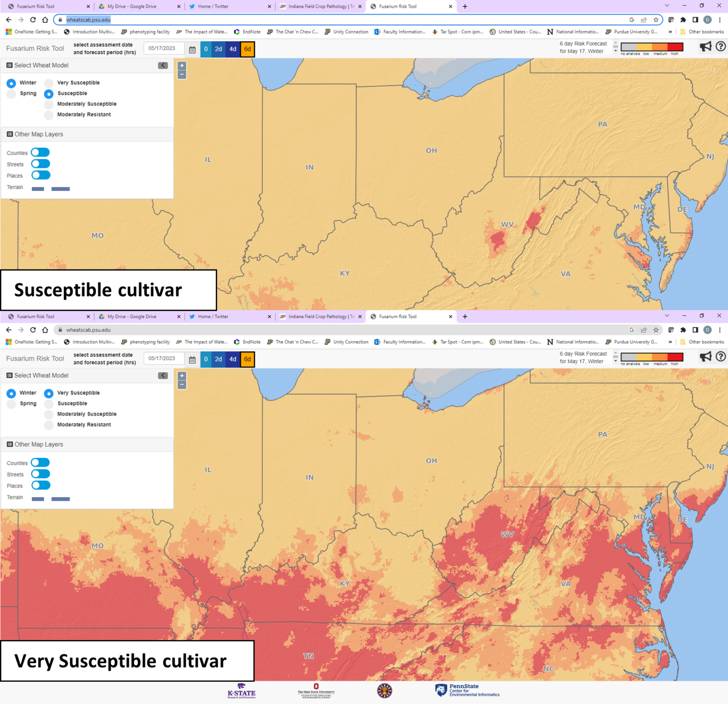Select the 2d forecast period button
The width and height of the screenshot is (728, 704).
tap(218, 49)
